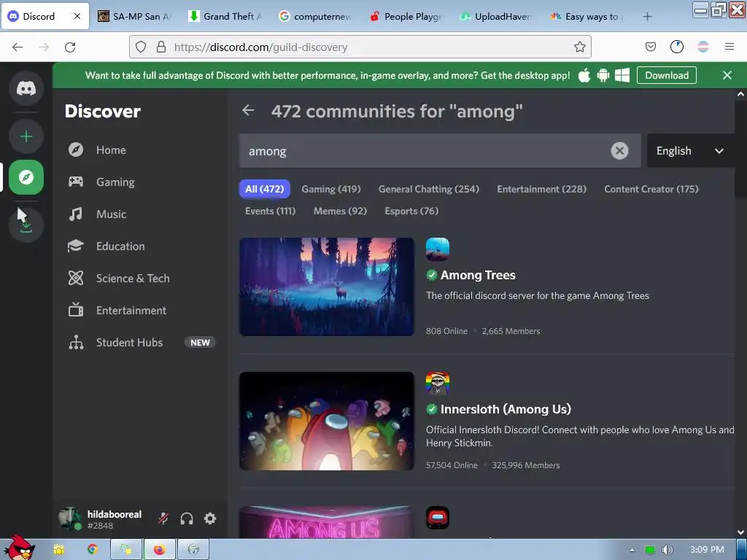
Task: Open the English language dropdown
Action: click(690, 151)
